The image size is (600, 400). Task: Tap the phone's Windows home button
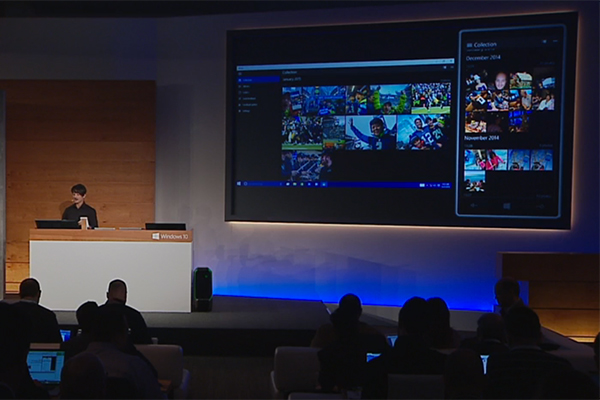(507, 206)
